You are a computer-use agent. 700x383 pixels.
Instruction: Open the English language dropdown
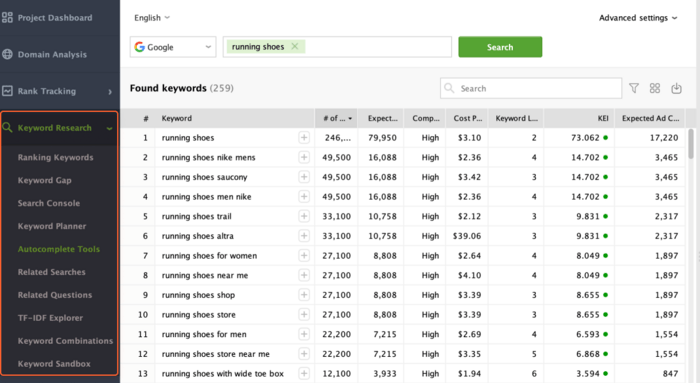(152, 18)
